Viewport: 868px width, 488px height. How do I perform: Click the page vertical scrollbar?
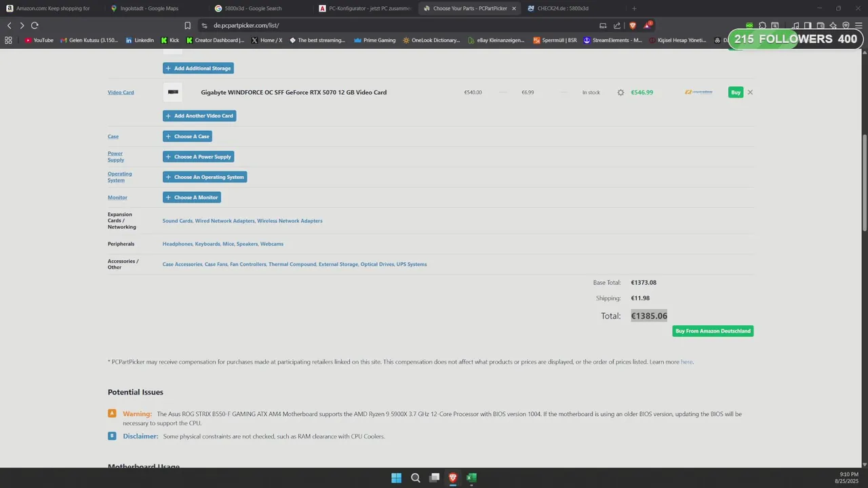[x=864, y=183]
